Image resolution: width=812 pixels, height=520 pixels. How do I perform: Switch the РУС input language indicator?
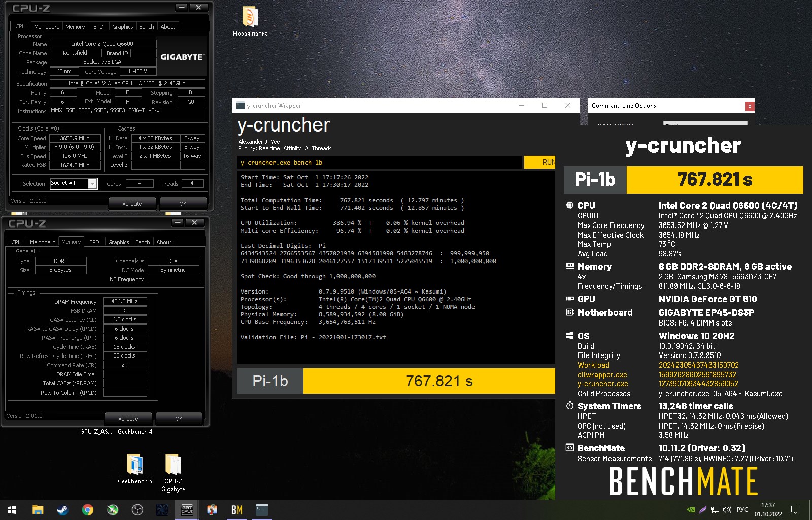point(742,510)
